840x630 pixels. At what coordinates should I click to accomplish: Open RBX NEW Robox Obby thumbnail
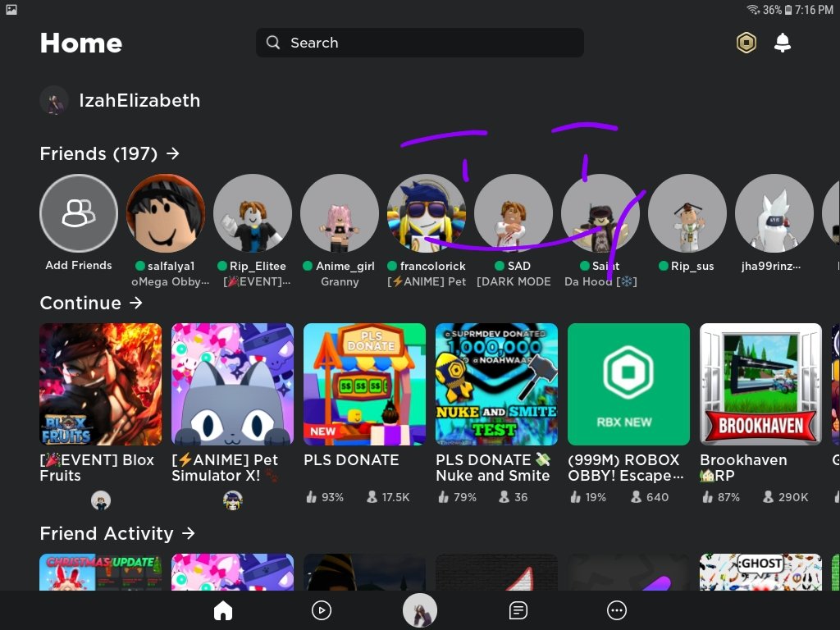click(629, 384)
